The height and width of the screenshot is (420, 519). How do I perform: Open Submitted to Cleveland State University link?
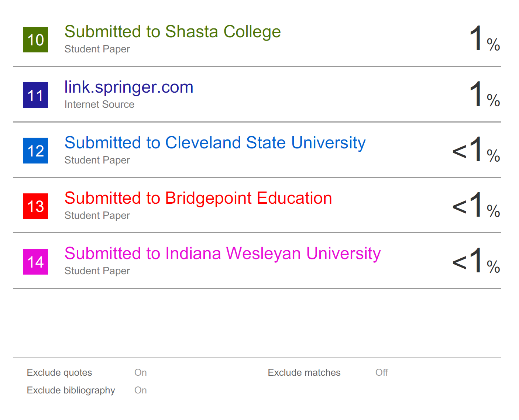pyautogui.click(x=215, y=143)
